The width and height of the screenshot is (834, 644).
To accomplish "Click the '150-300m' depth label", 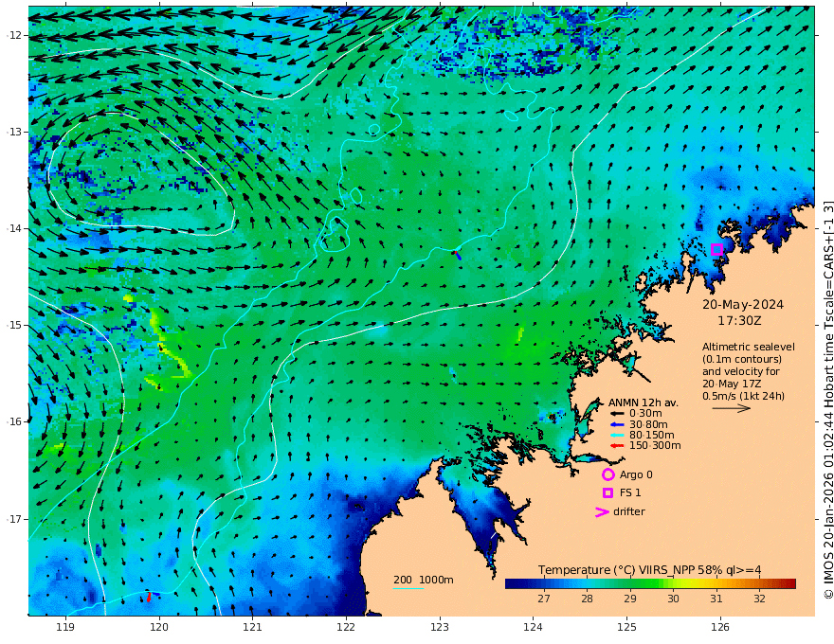I will click(655, 446).
